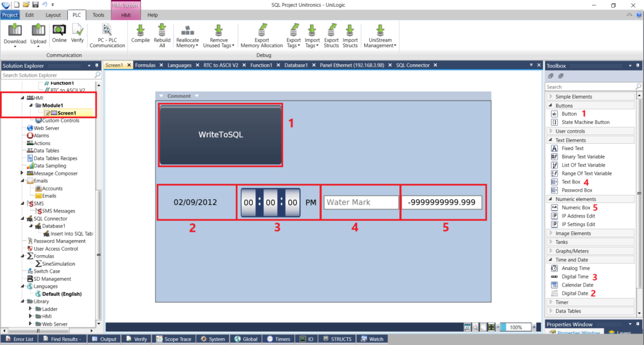Pick the Password Box toolbox element
The height and width of the screenshot is (345, 644).
click(x=577, y=190)
